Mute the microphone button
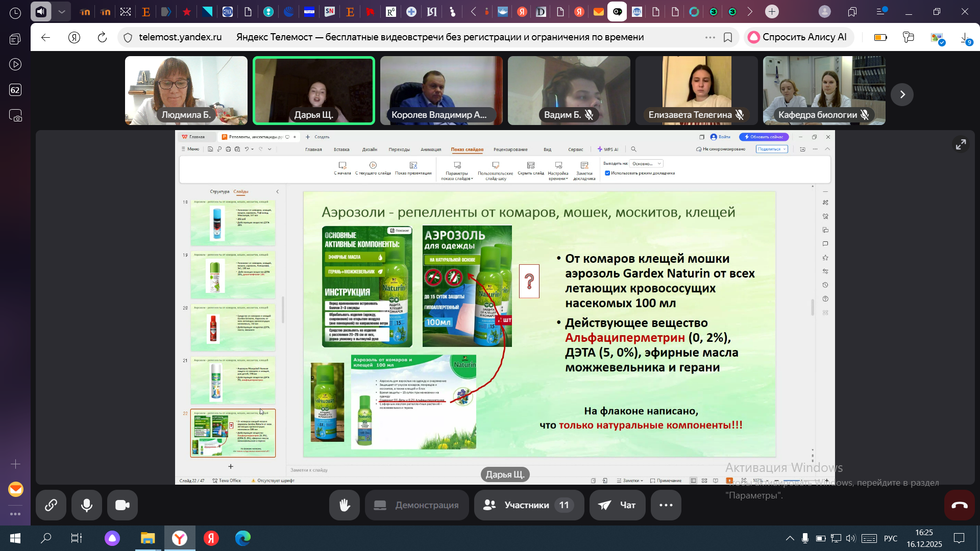 coord(87,505)
